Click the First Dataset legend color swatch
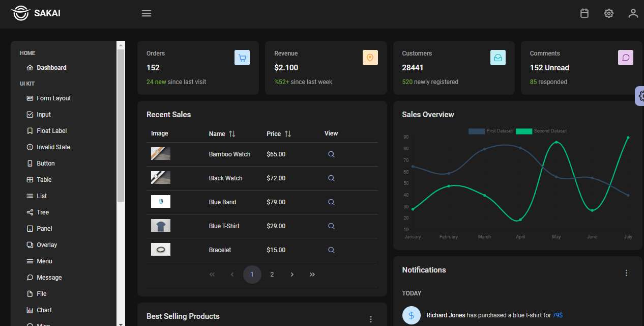 476,131
